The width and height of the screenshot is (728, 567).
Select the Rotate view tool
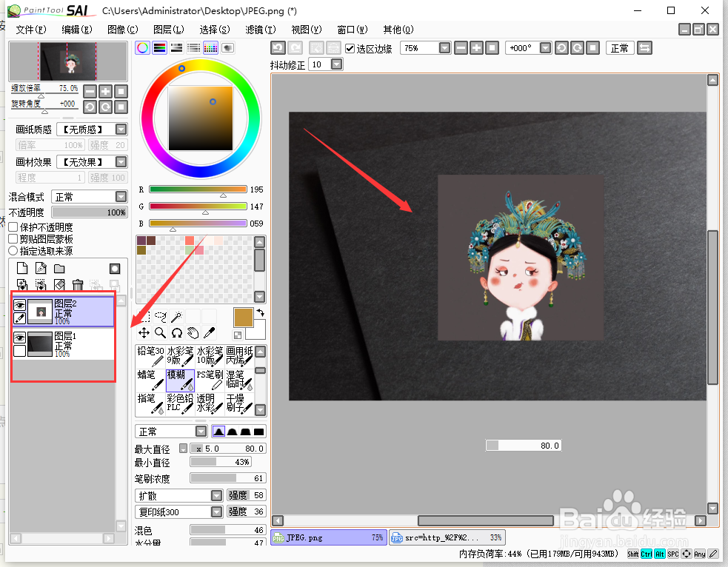pos(176,332)
